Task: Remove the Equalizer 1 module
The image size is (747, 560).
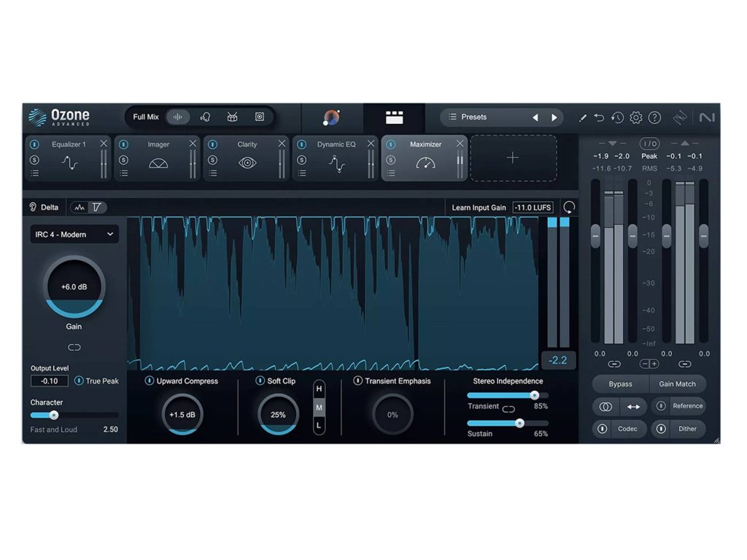Action: tap(104, 144)
